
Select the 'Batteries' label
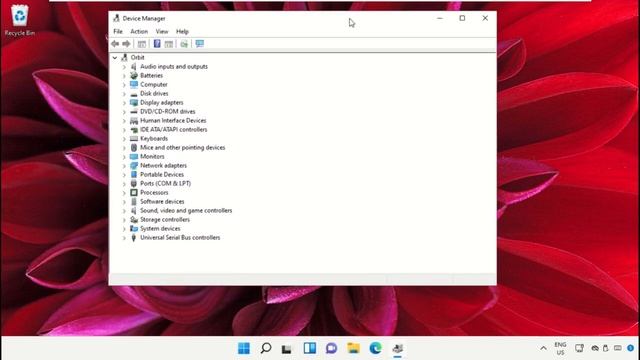click(151, 76)
